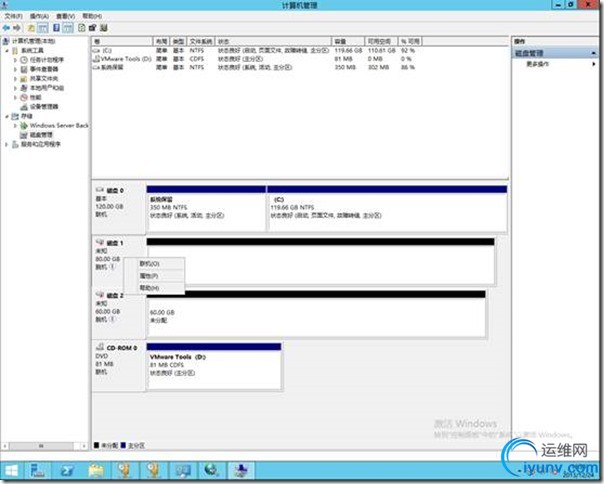
Task: Click the blue 主分区 legend swatch
Action: click(x=123, y=445)
